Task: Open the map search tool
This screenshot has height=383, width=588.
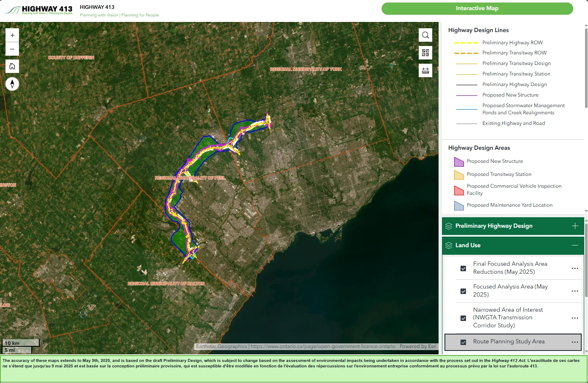Action: coord(425,35)
